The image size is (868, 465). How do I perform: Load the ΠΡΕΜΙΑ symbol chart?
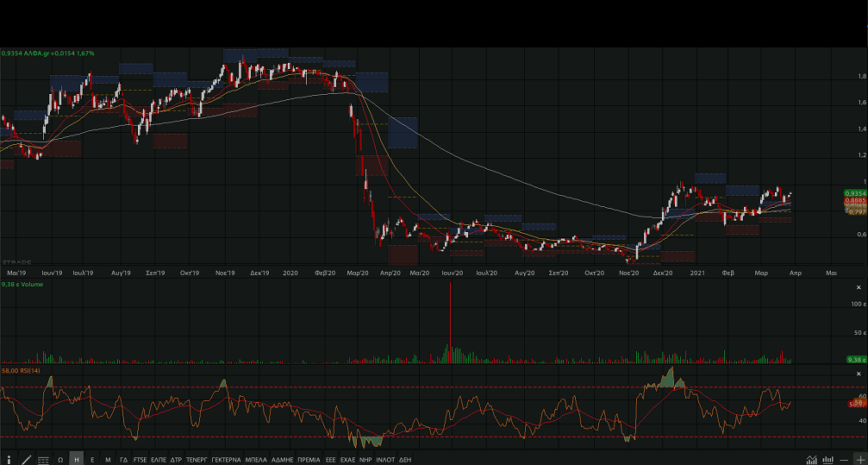(x=309, y=460)
